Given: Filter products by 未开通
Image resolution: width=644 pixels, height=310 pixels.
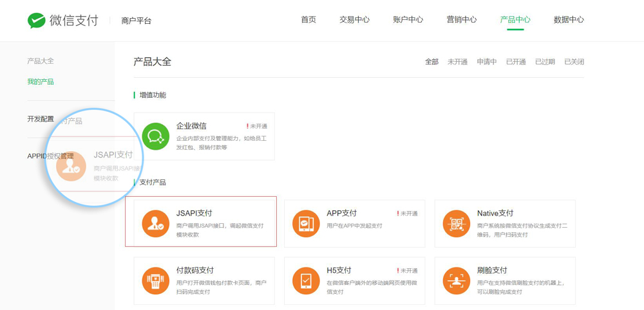Looking at the screenshot, I should click(457, 62).
